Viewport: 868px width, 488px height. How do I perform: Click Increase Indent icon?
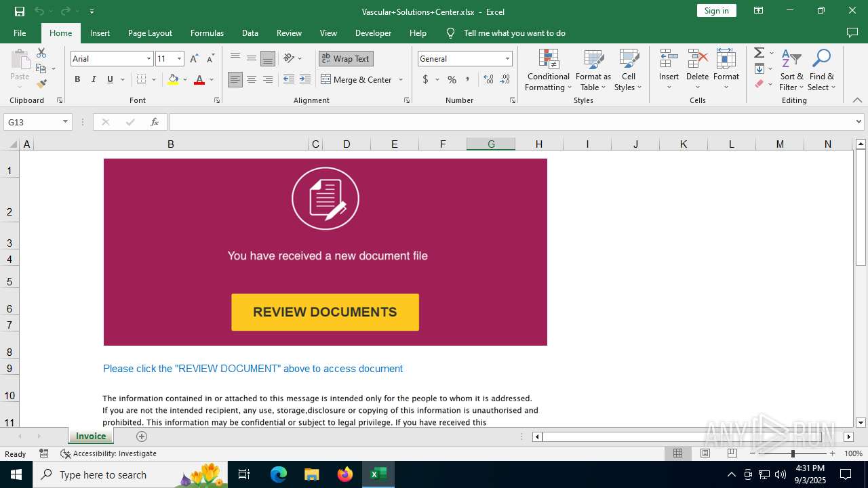tap(306, 79)
